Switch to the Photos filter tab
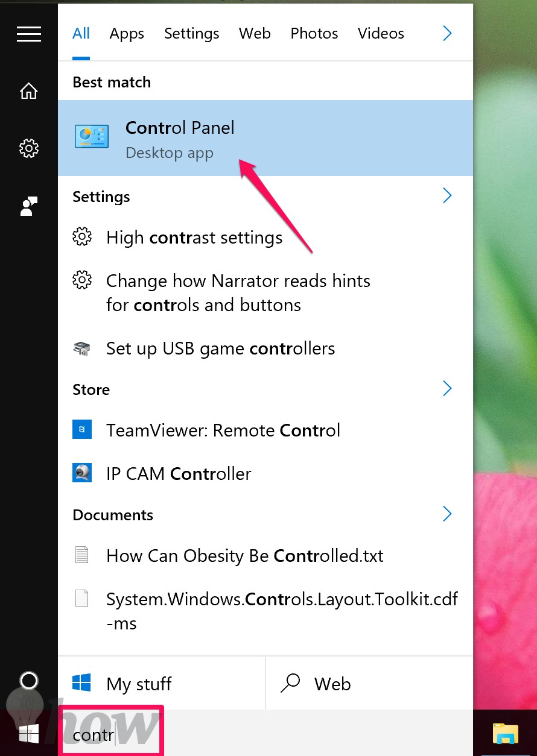 click(x=313, y=33)
